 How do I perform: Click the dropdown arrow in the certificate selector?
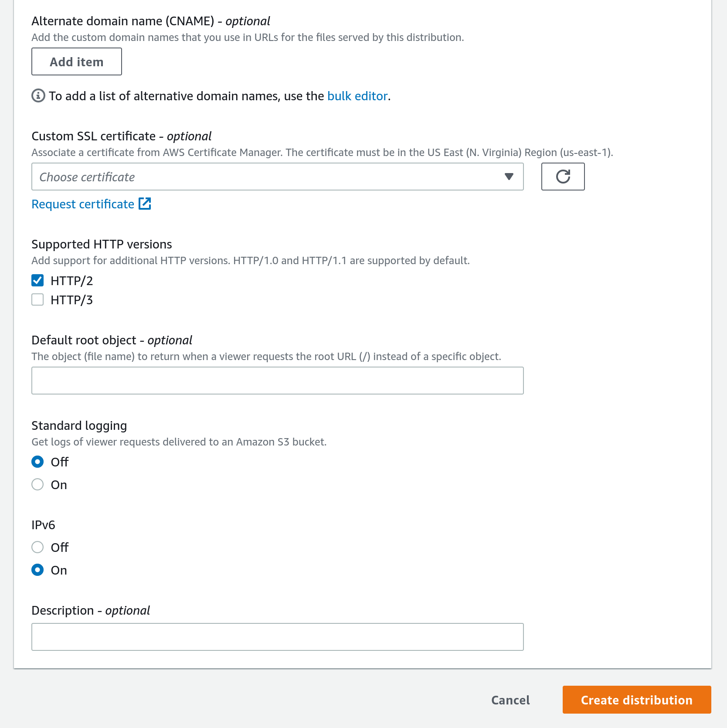pyautogui.click(x=509, y=177)
